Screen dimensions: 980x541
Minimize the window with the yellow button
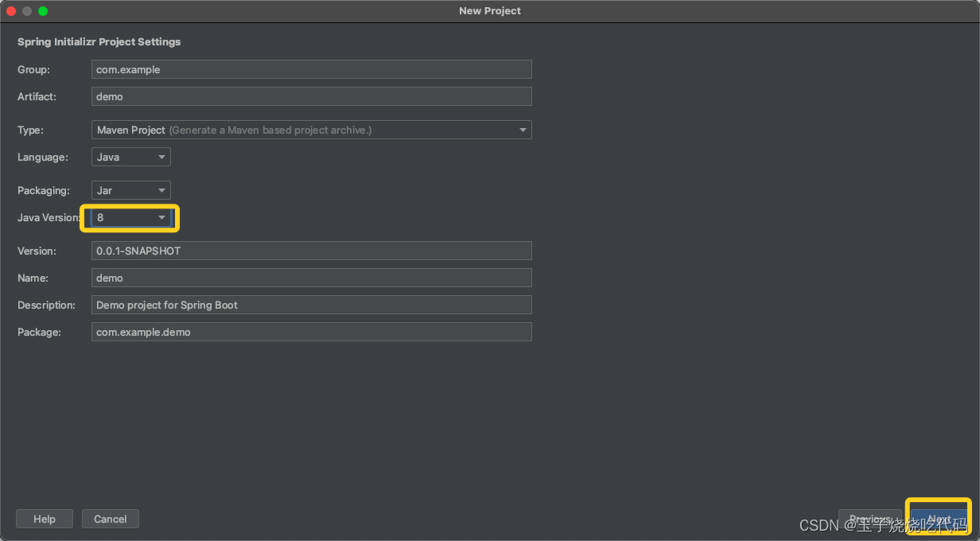coord(27,11)
